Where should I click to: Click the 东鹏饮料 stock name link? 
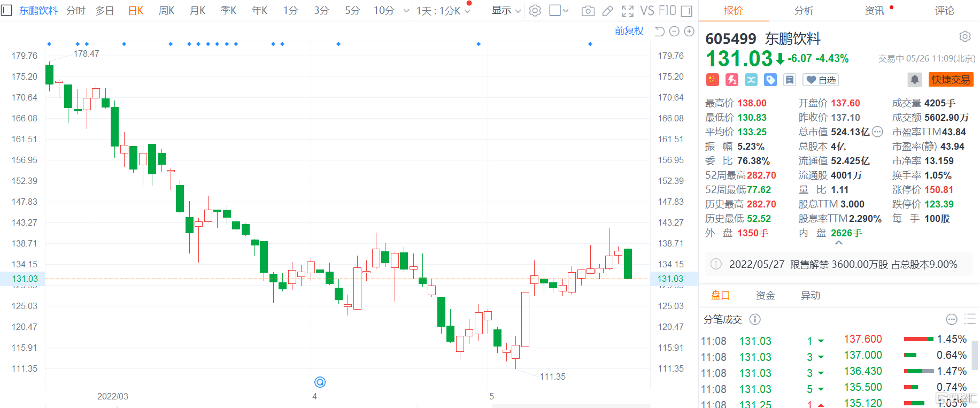pyautogui.click(x=38, y=11)
